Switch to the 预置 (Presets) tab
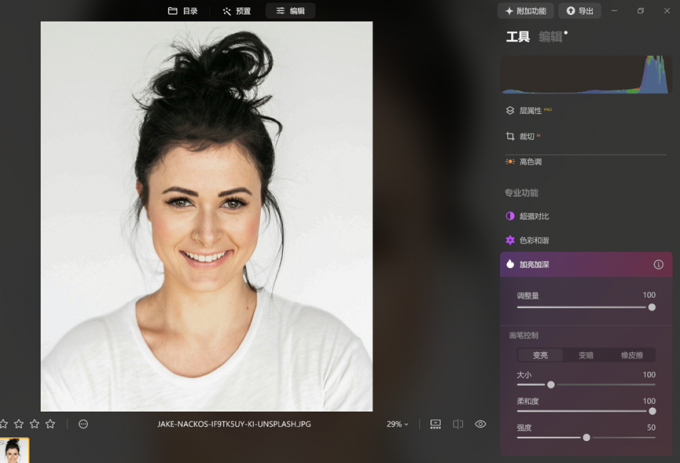 [x=237, y=11]
